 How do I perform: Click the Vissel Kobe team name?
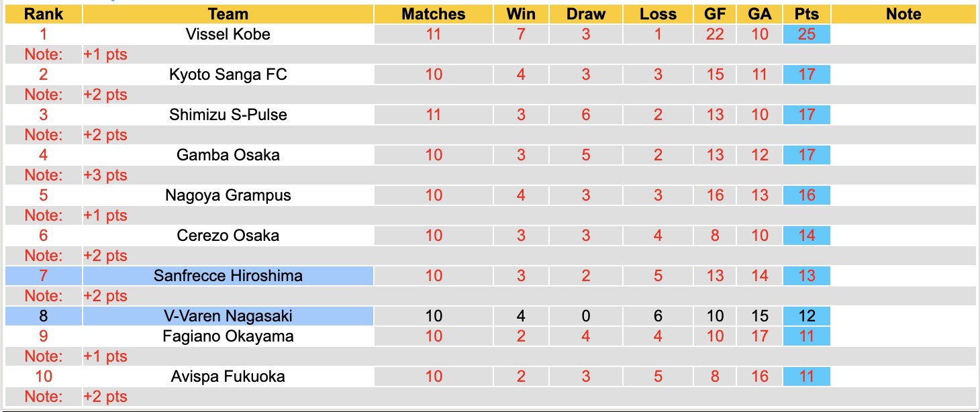228,34
